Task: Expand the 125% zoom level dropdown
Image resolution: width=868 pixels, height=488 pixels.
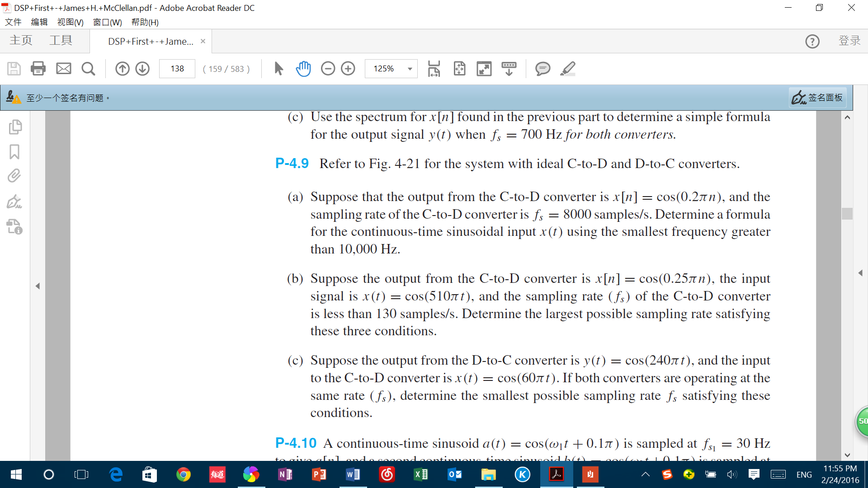Action: tap(410, 69)
